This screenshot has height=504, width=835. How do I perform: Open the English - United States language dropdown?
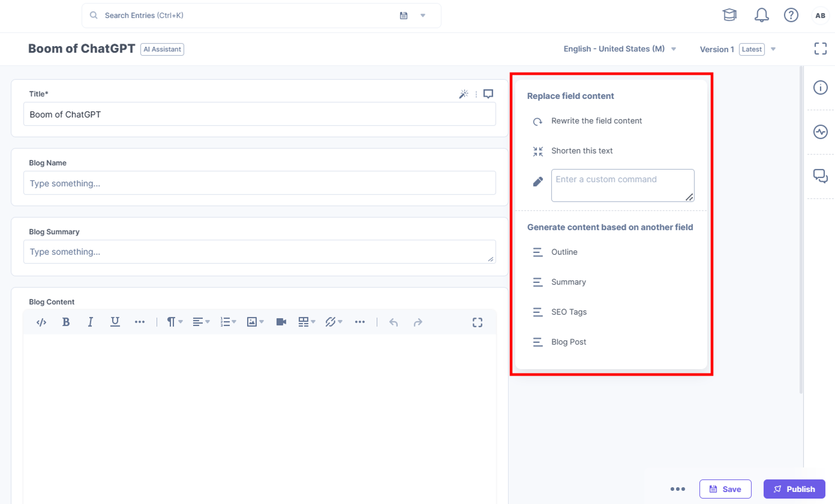[620, 49]
